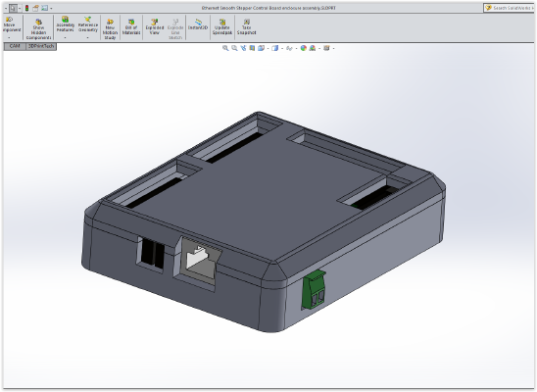Expand the Assembly Features dropdown arrow

(65, 37)
